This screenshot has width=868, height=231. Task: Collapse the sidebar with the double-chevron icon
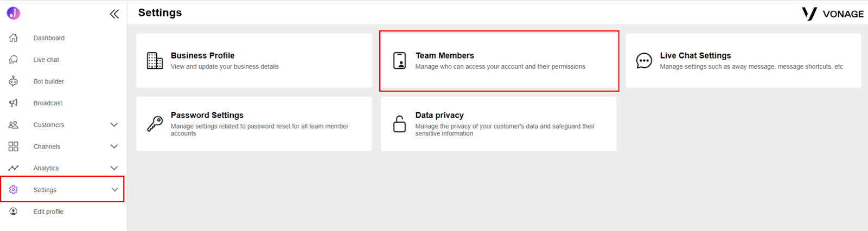(114, 14)
